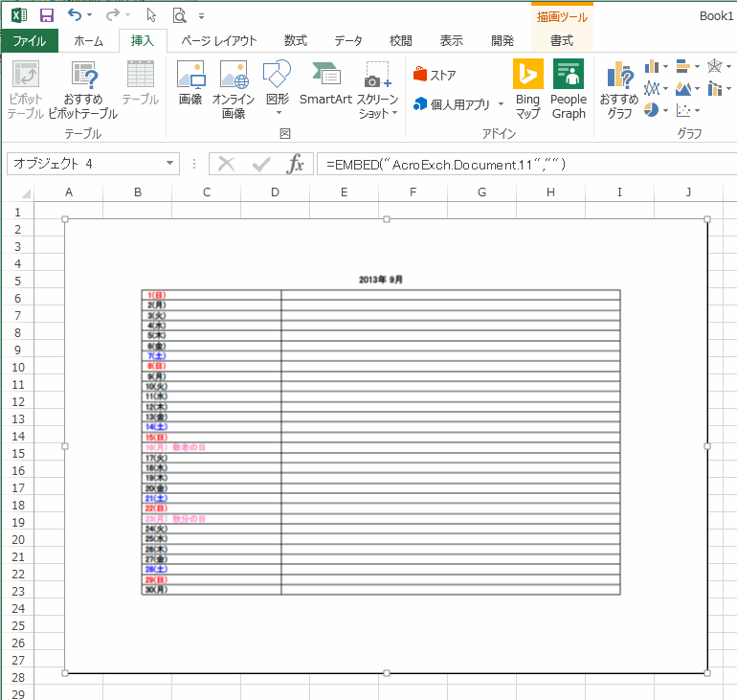Viewport: 737px width, 700px height.
Task: Open the Store (ストア) add-in
Action: click(x=435, y=75)
